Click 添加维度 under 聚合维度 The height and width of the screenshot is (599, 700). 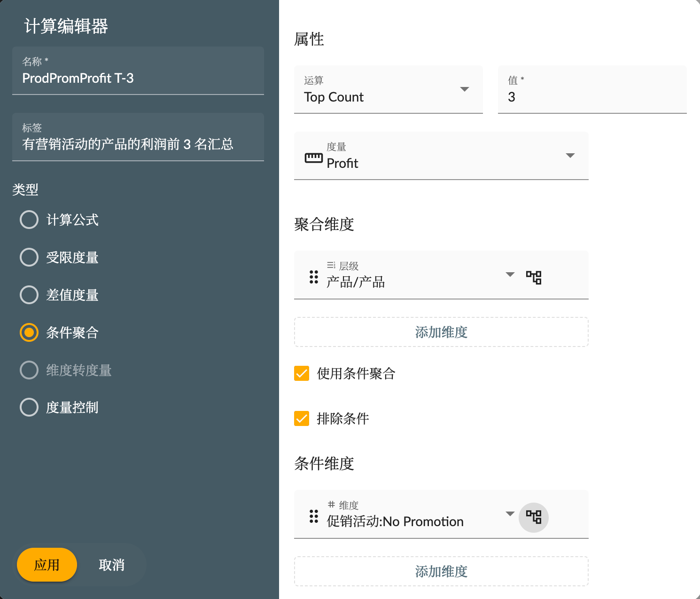pos(441,332)
